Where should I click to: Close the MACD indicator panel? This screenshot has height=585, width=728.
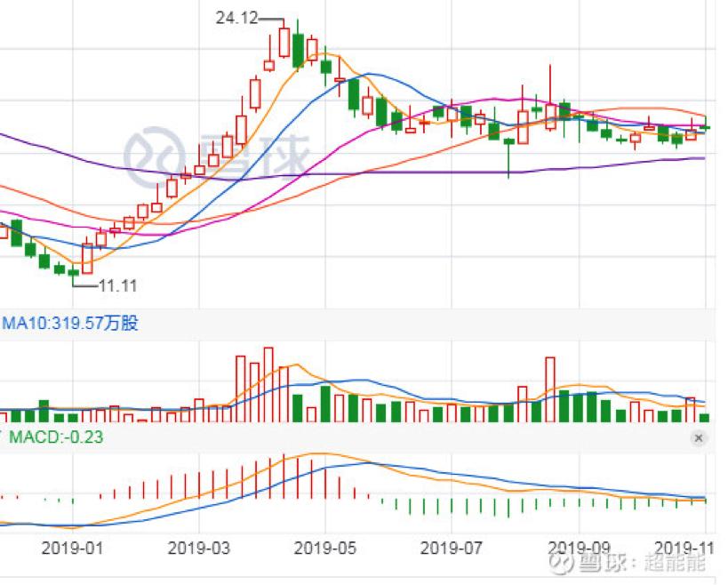(699, 437)
